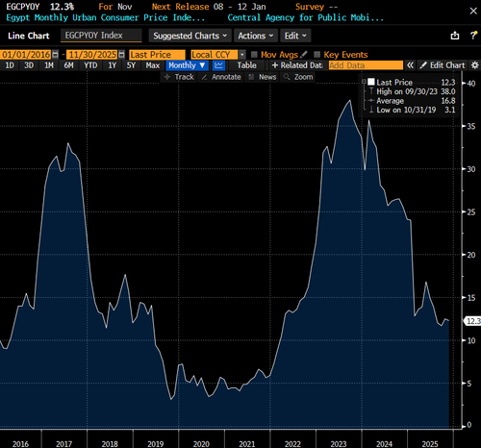Open the Actions dropdown menu
This screenshot has height=448, width=481.
tap(256, 36)
